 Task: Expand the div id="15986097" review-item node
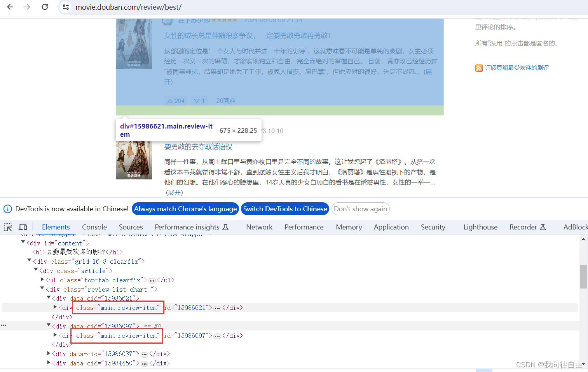[x=55, y=335]
